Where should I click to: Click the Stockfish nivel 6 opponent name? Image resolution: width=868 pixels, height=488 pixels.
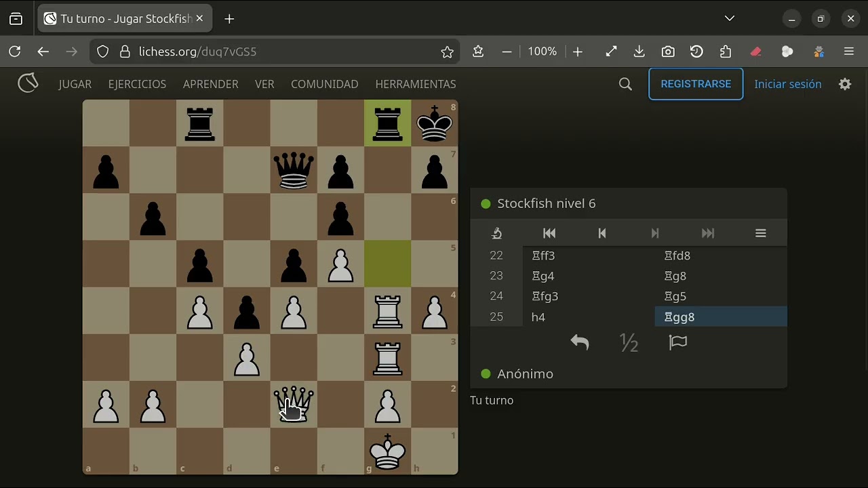pyautogui.click(x=547, y=203)
